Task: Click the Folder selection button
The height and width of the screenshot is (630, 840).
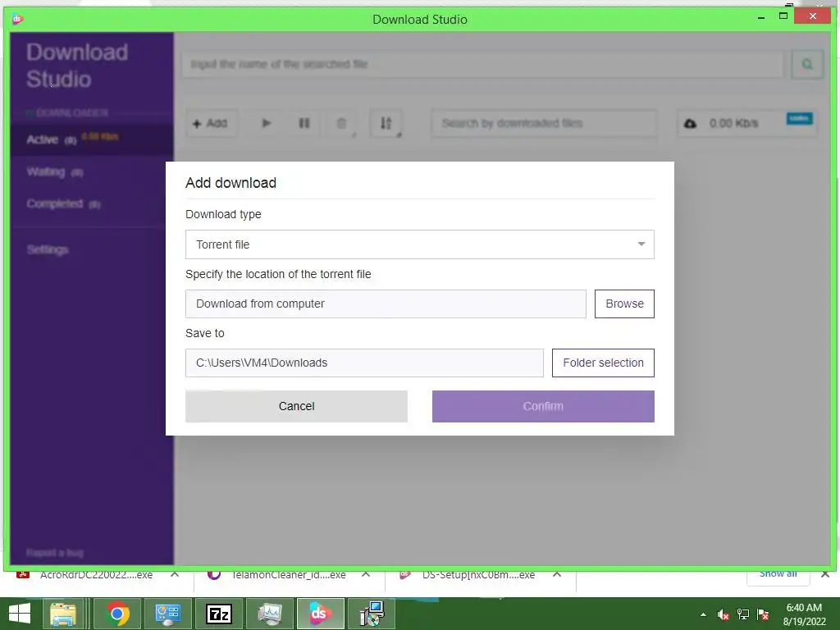Action: (603, 363)
